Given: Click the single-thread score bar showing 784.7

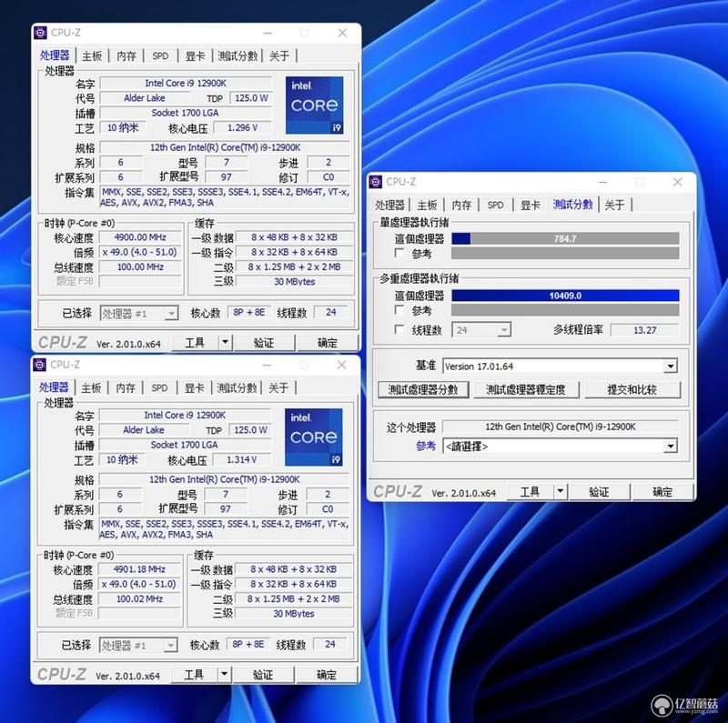Looking at the screenshot, I should click(x=565, y=238).
